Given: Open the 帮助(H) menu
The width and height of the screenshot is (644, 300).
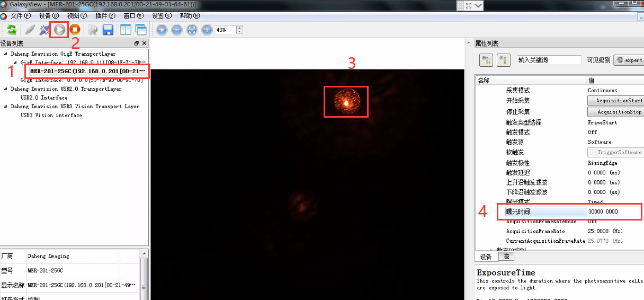Looking at the screenshot, I should (190, 16).
